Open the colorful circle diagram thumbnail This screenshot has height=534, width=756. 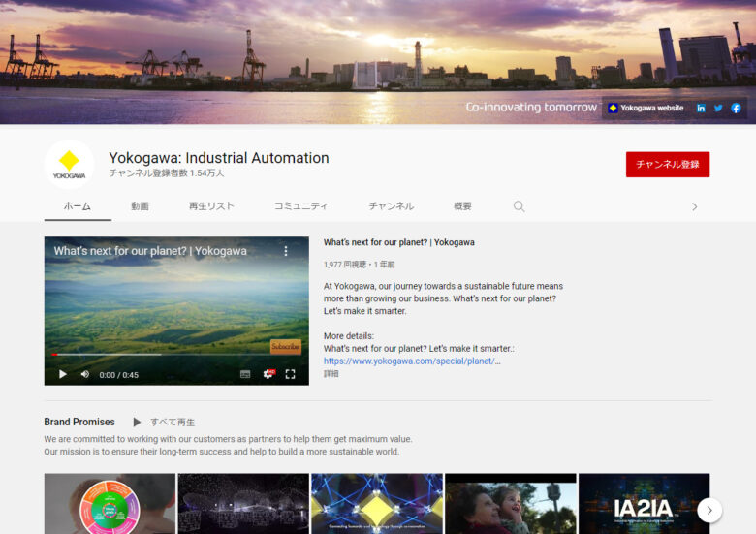(110, 504)
